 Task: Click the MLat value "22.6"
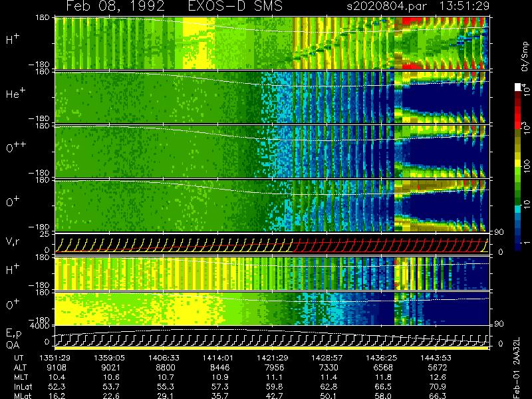(111, 396)
